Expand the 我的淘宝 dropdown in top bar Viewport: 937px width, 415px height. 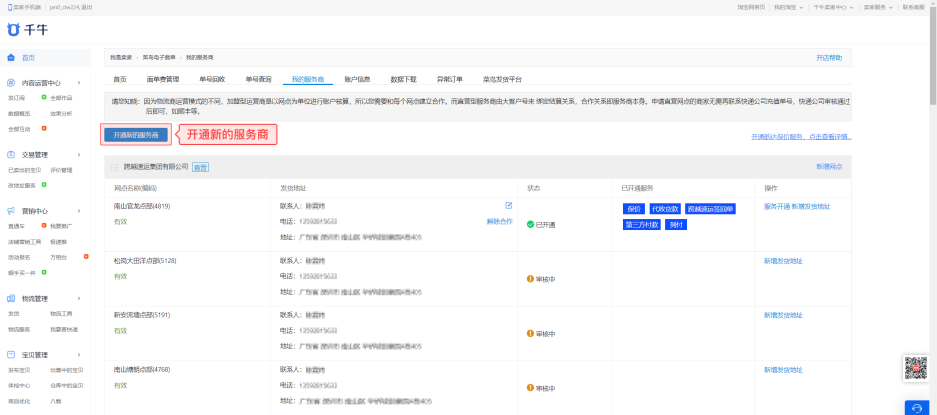786,7
